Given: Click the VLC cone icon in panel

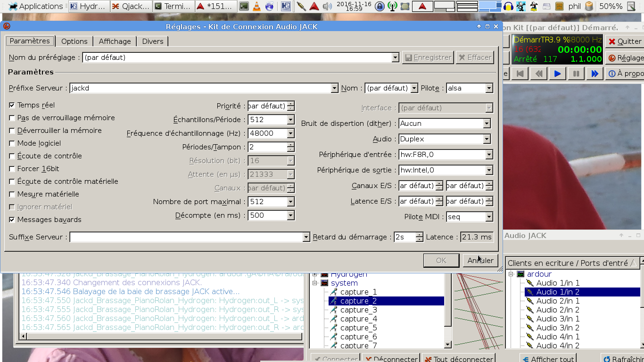Looking at the screenshot, I should pyautogui.click(x=256, y=6).
